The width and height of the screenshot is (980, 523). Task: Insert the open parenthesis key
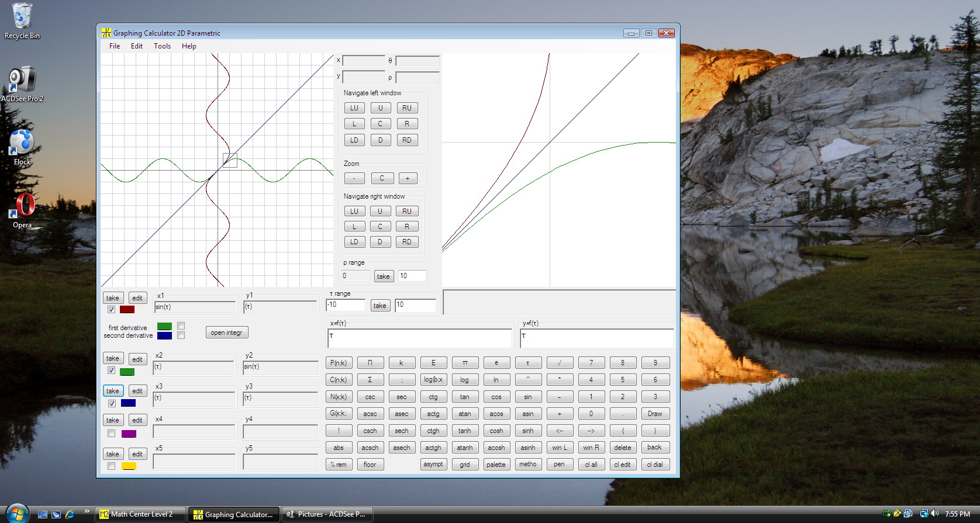pyautogui.click(x=623, y=431)
